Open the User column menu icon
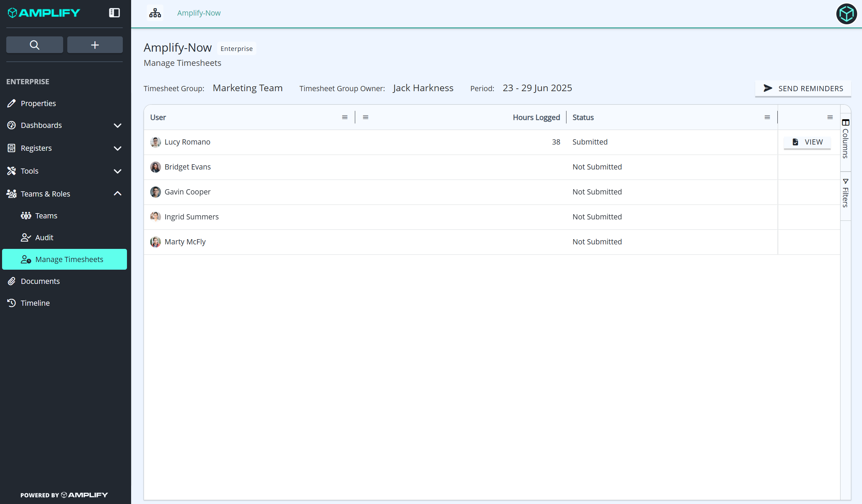 pyautogui.click(x=345, y=117)
